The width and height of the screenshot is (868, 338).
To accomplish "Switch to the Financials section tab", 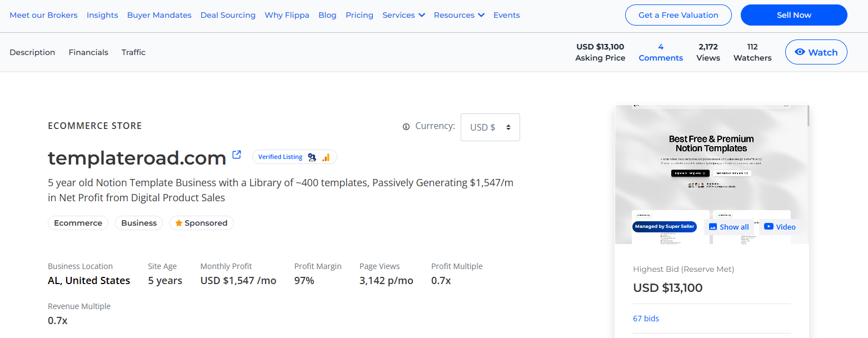I will (88, 52).
